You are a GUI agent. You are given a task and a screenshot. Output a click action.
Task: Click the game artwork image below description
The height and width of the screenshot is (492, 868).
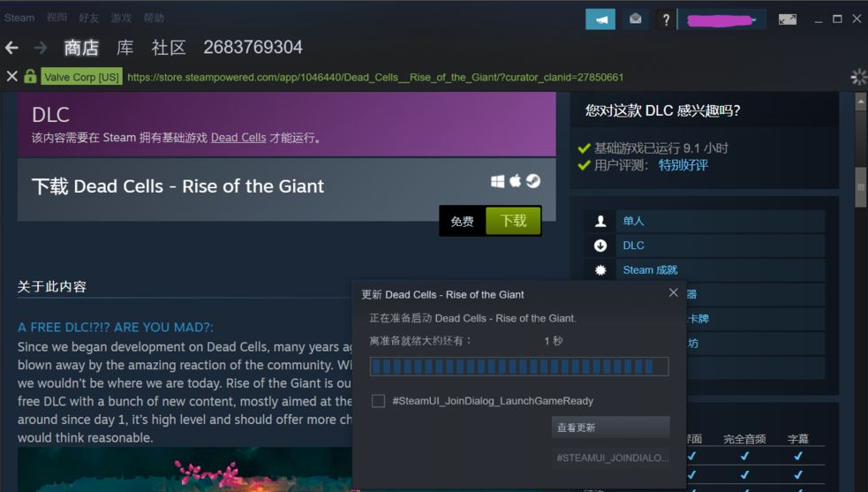[x=185, y=469]
